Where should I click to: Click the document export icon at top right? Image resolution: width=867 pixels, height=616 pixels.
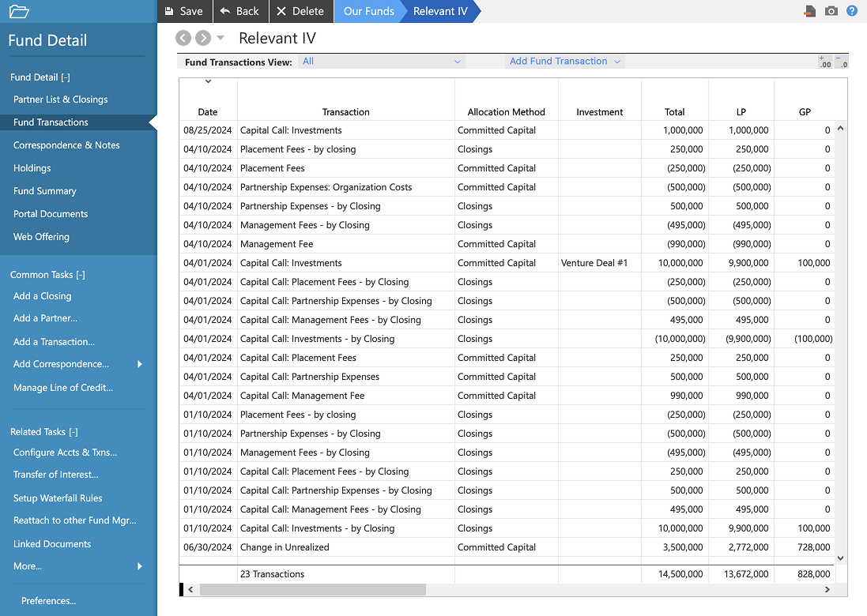click(x=810, y=11)
